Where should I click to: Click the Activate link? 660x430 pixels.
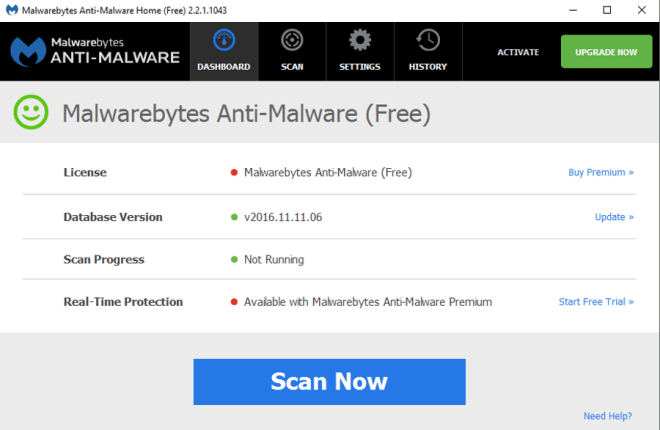click(518, 52)
